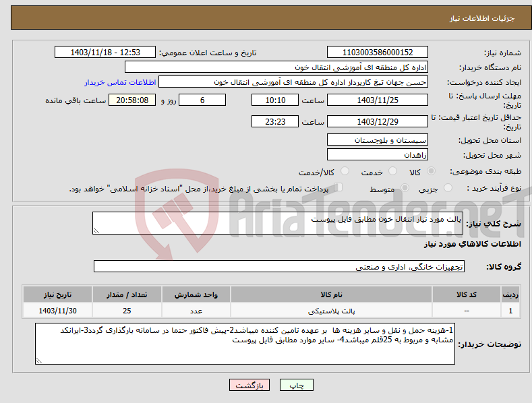
Task: Select the خدمت radio button
Action: 392,171
